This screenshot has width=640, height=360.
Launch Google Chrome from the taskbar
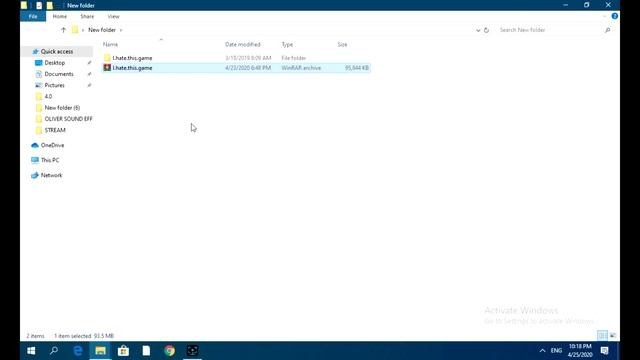[169, 351]
